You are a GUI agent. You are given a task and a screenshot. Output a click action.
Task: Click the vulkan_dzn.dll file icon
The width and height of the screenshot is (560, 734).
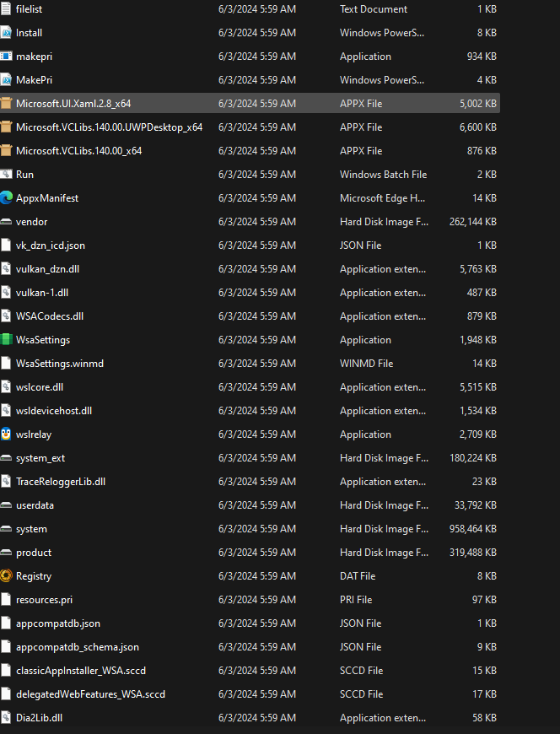click(6, 269)
